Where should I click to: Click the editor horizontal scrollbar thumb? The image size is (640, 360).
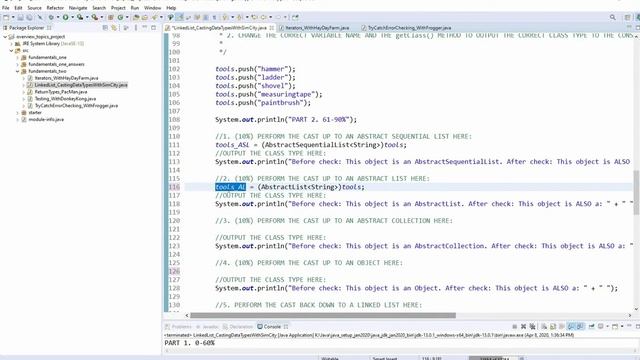click(x=323, y=316)
